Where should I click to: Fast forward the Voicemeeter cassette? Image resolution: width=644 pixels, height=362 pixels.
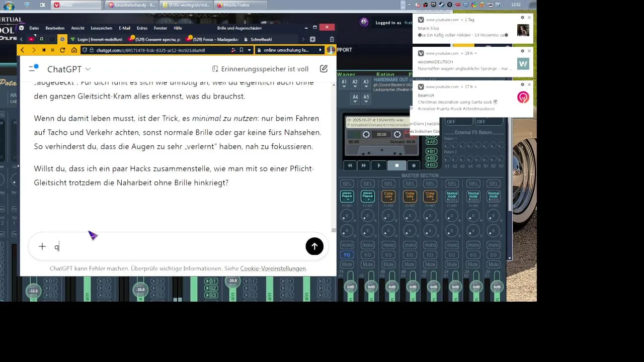click(364, 165)
